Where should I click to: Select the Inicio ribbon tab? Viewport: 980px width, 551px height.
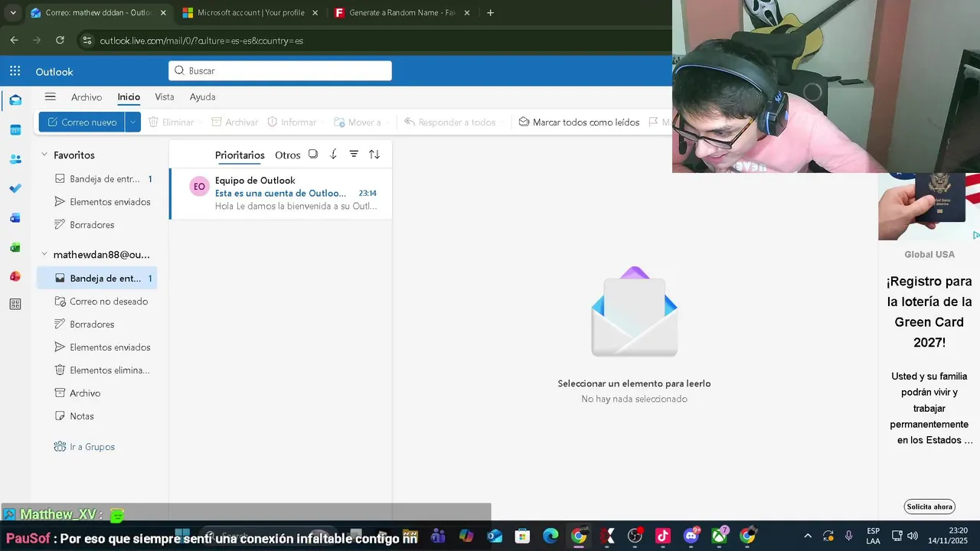coord(129,97)
